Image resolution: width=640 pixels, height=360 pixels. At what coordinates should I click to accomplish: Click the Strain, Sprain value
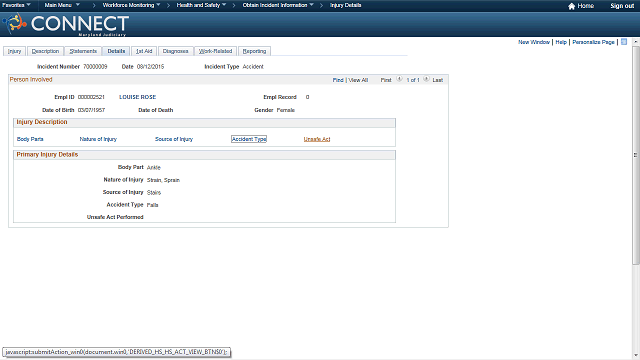[163, 180]
